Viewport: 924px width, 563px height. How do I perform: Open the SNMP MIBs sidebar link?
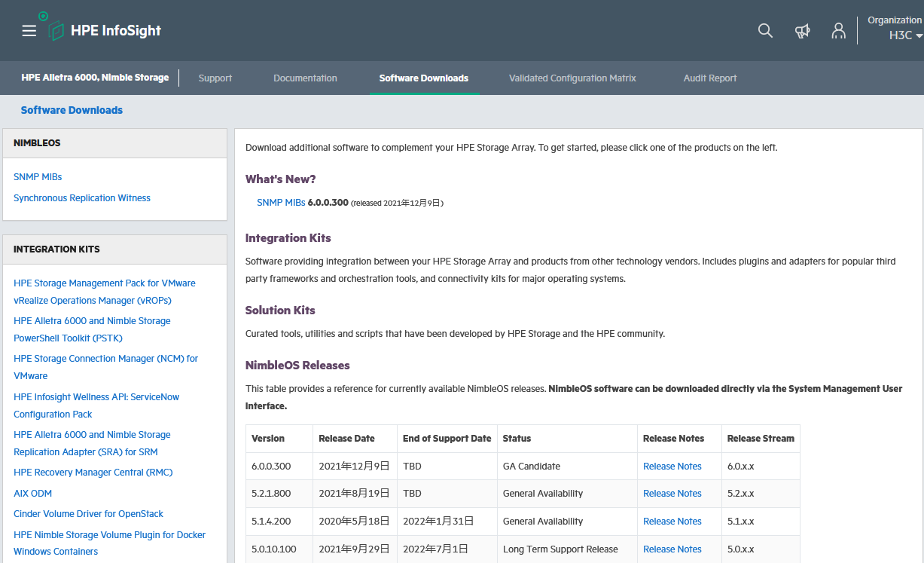tap(38, 177)
